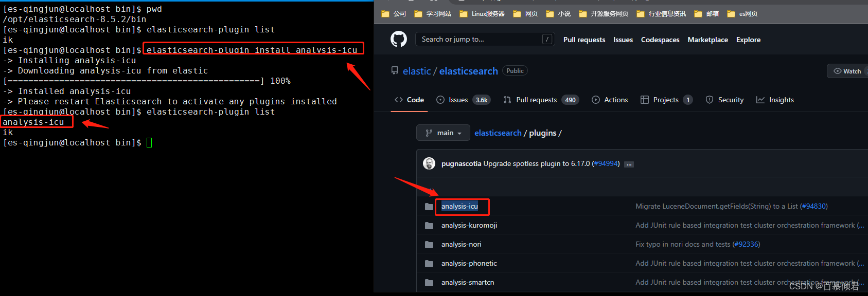Screen dimensions: 868x296
Task: Click 'Please restart Elasticsearch' terminal line
Action: [x=170, y=101]
